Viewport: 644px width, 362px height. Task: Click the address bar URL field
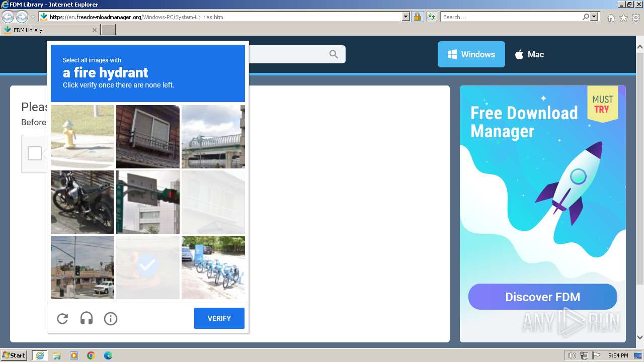[224, 17]
